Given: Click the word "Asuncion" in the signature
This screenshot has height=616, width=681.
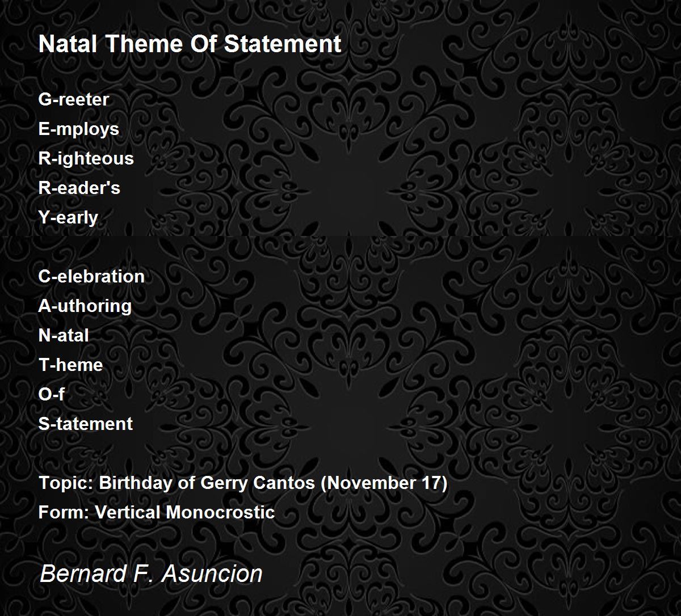Looking at the screenshot, I should 212,573.
